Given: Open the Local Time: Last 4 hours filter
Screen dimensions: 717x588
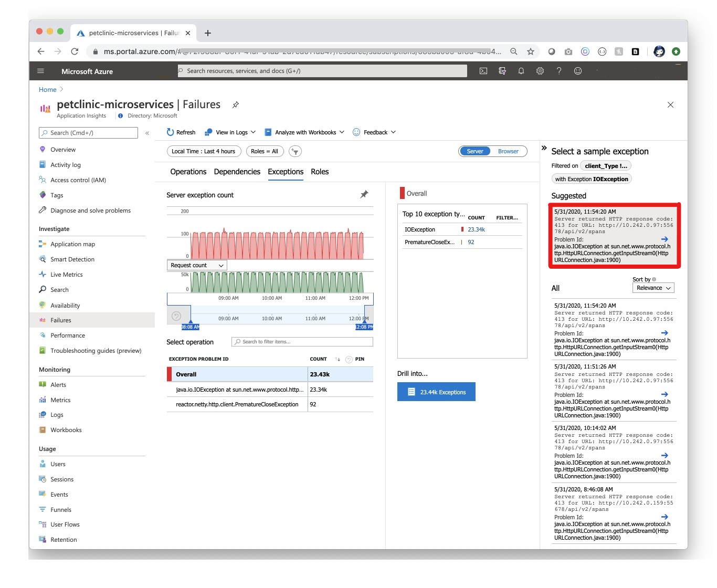Looking at the screenshot, I should pyautogui.click(x=204, y=151).
